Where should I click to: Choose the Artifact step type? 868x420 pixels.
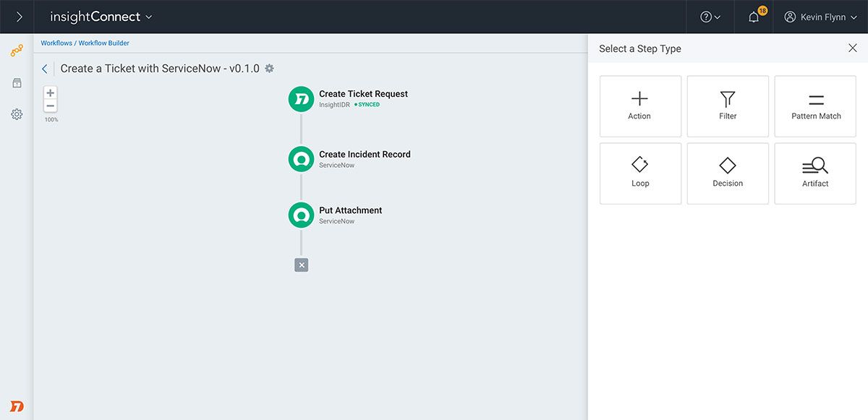(x=815, y=173)
